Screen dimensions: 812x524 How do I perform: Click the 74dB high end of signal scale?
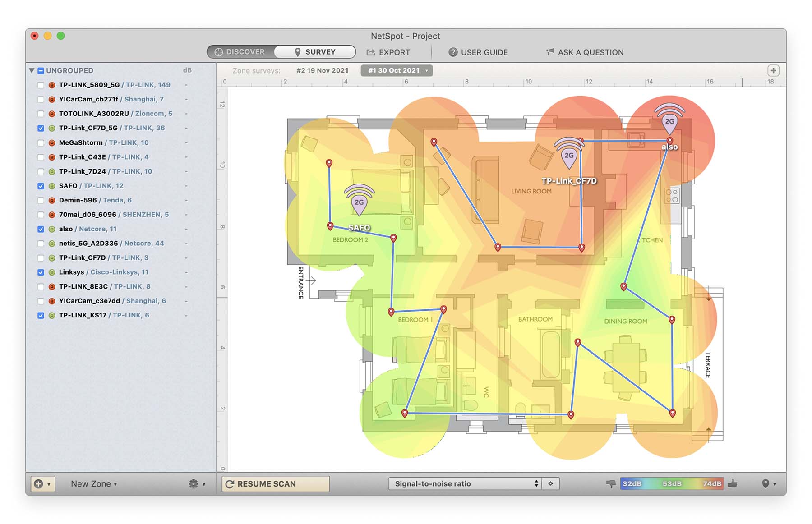coord(712,483)
